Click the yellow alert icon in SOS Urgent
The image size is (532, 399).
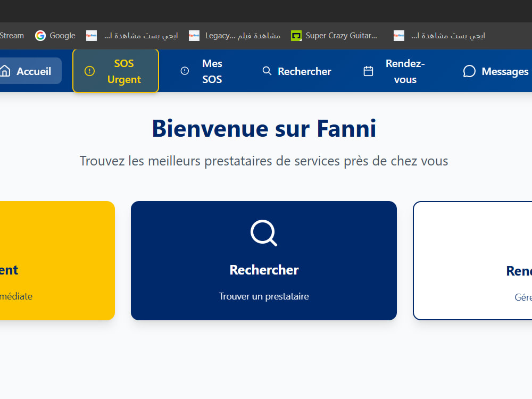(x=89, y=71)
